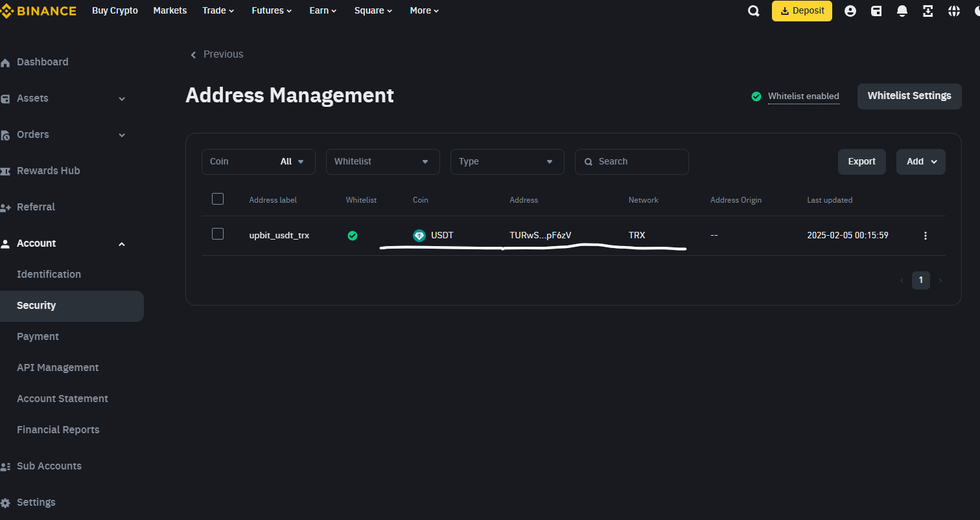This screenshot has height=520, width=980.
Task: Open API Management in the sidebar
Action: (x=58, y=368)
